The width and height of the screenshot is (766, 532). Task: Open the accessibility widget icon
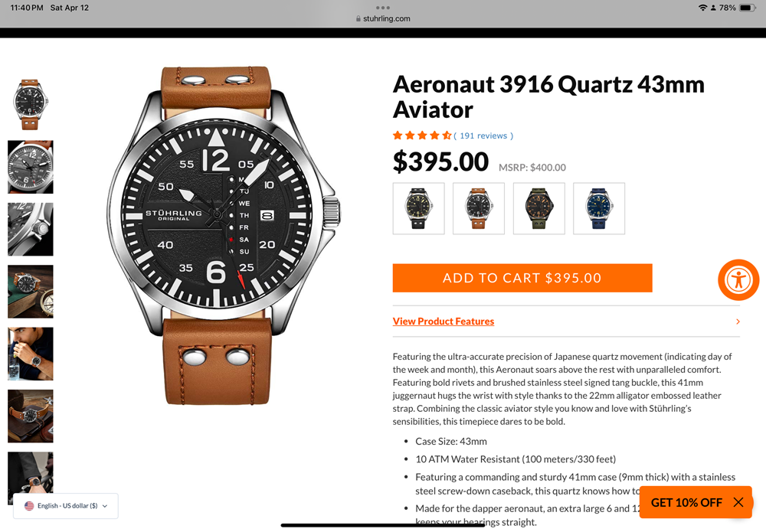point(738,279)
